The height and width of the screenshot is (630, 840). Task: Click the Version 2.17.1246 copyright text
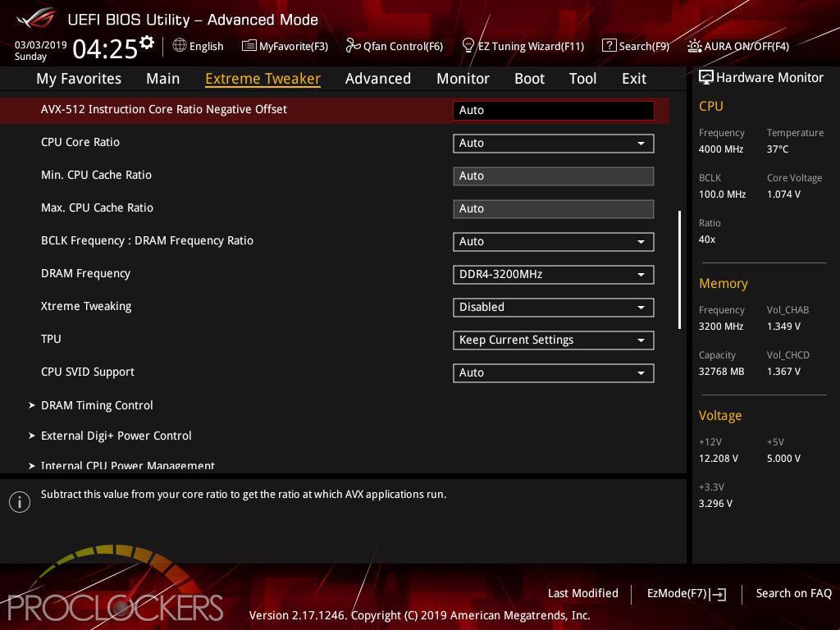419,615
